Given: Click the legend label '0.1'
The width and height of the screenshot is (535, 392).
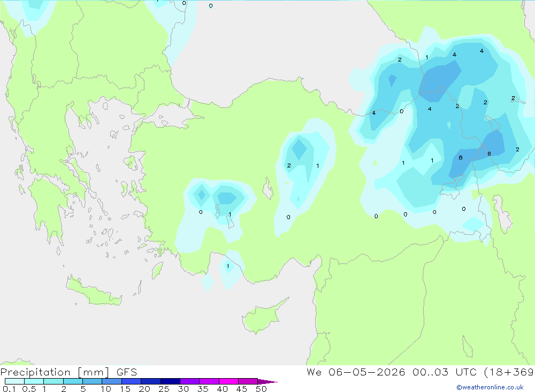Looking at the screenshot, I should click(9, 389).
